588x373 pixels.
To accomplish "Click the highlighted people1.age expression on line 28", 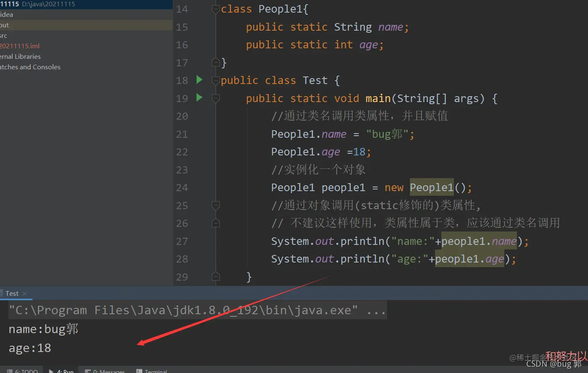I will (469, 259).
